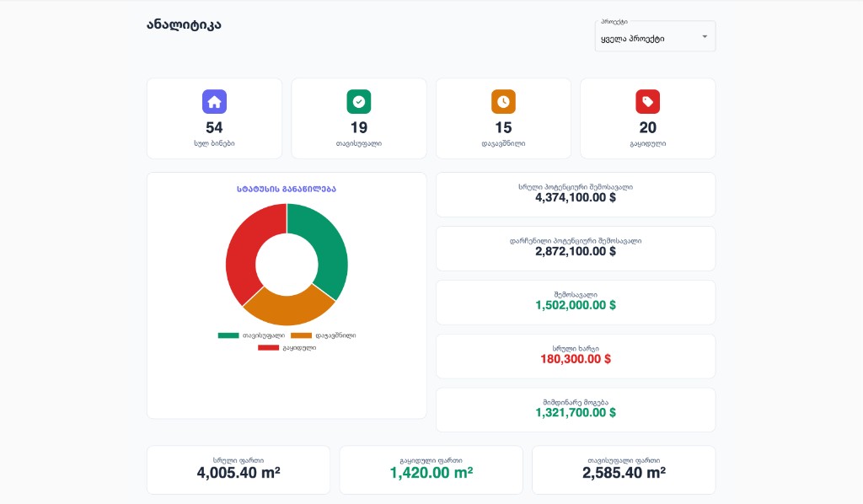Click the სტატუსის განაწილება chart title
The height and width of the screenshot is (504, 863).
point(287,189)
